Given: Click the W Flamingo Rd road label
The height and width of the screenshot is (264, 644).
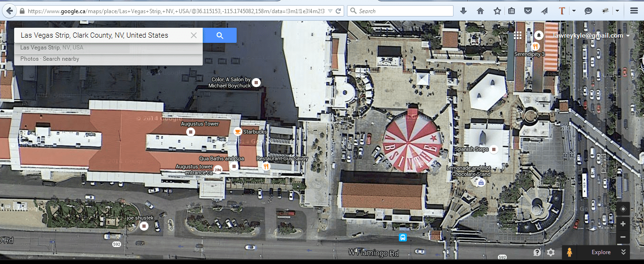Looking at the screenshot, I should pos(373,253).
